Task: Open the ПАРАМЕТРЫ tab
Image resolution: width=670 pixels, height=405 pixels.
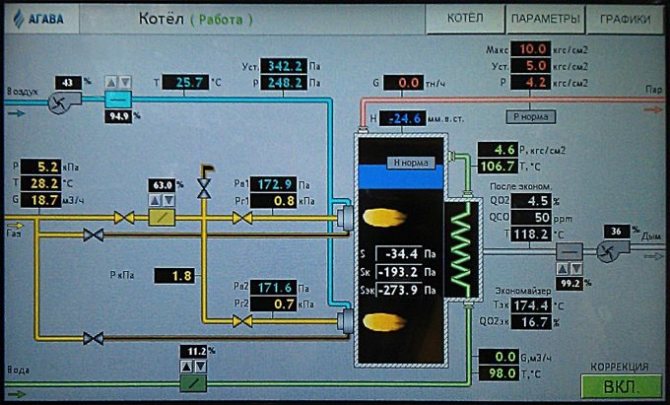Action: point(544,19)
